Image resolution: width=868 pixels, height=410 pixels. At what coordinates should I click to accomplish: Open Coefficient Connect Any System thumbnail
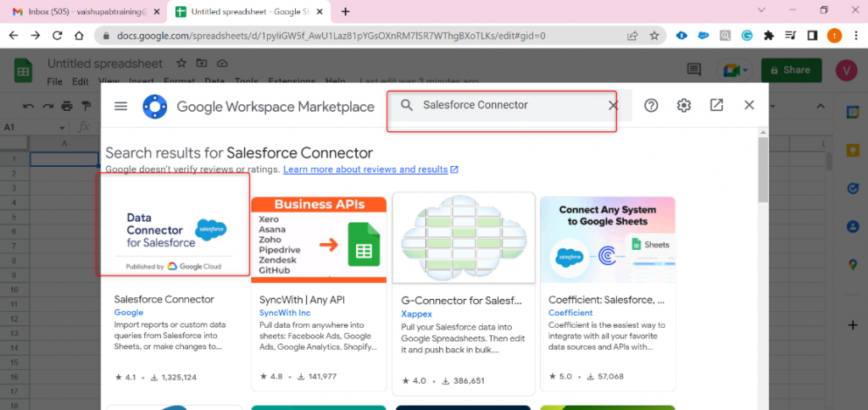pos(608,240)
